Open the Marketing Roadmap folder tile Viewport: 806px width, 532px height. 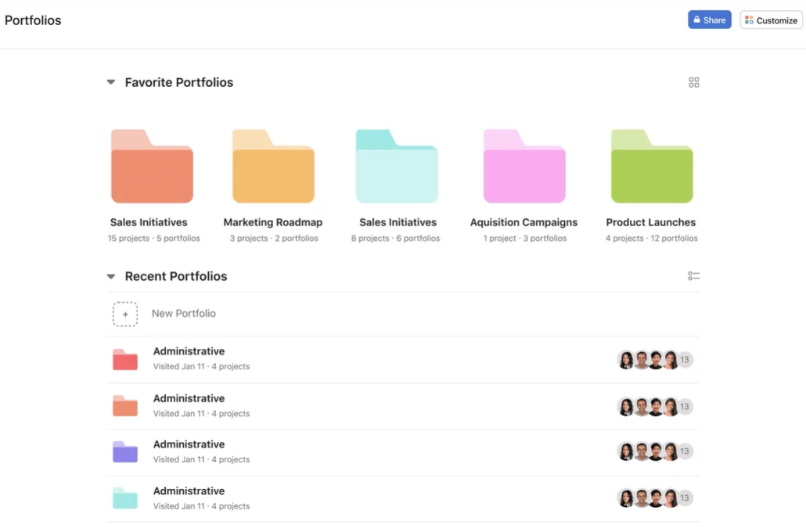pyautogui.click(x=272, y=165)
